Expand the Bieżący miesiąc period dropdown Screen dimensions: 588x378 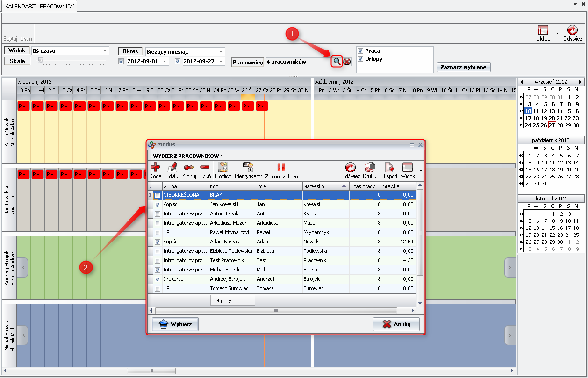coord(221,52)
